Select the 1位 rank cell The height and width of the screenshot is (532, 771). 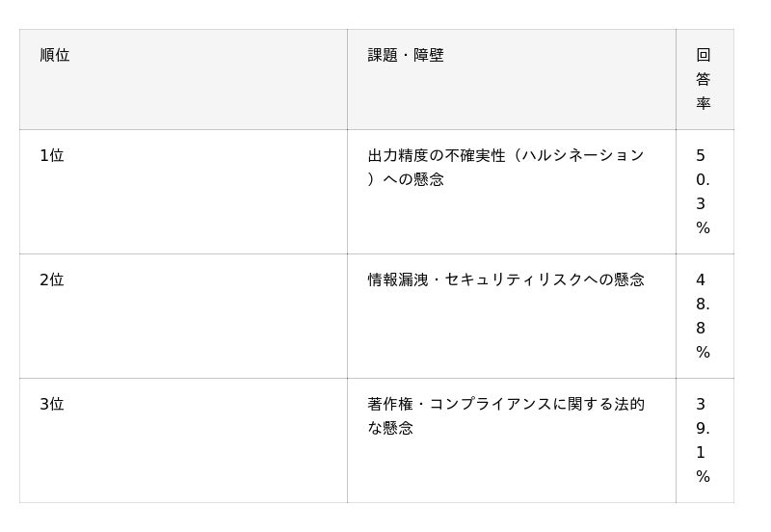click(x=52, y=155)
